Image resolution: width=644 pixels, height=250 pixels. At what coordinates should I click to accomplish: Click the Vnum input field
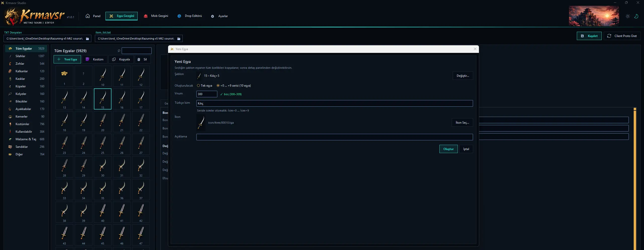coord(207,94)
